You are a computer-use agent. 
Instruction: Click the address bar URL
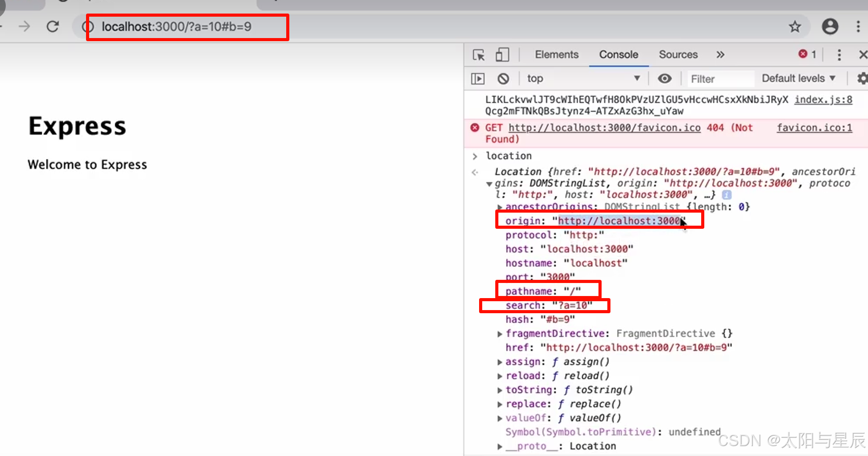[x=176, y=27]
